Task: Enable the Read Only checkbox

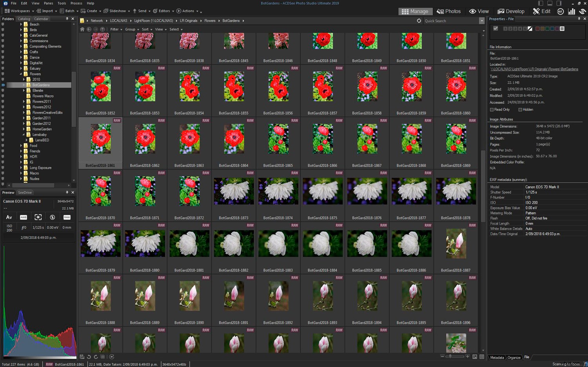Action: [x=492, y=109]
